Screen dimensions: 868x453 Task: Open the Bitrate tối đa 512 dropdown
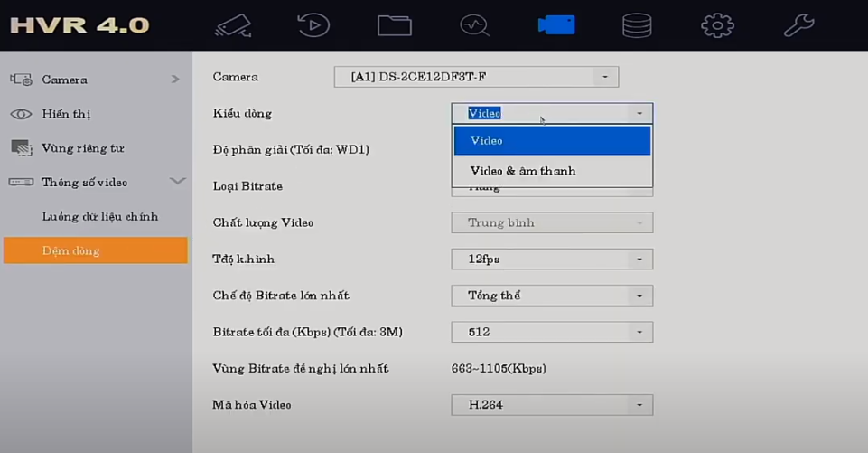[x=552, y=332]
